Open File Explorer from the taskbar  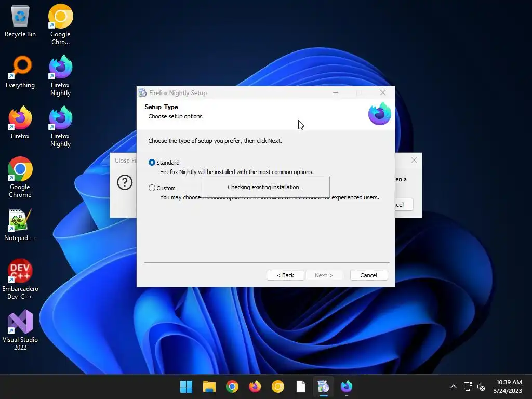point(209,387)
